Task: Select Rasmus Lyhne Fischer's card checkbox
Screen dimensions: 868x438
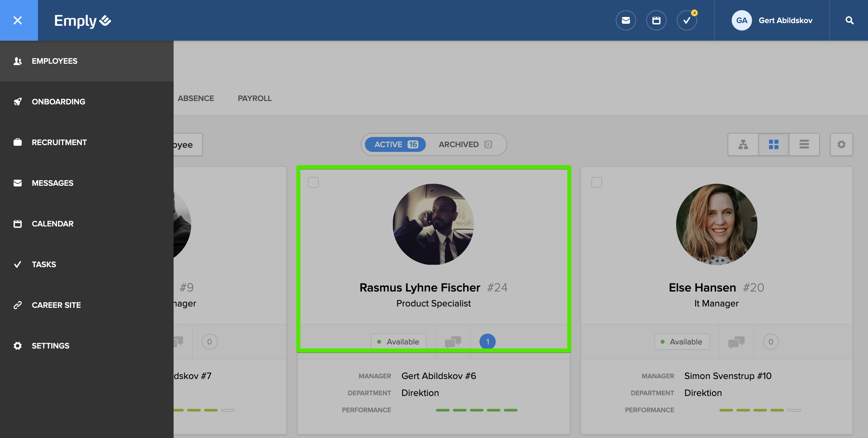Action: [313, 182]
